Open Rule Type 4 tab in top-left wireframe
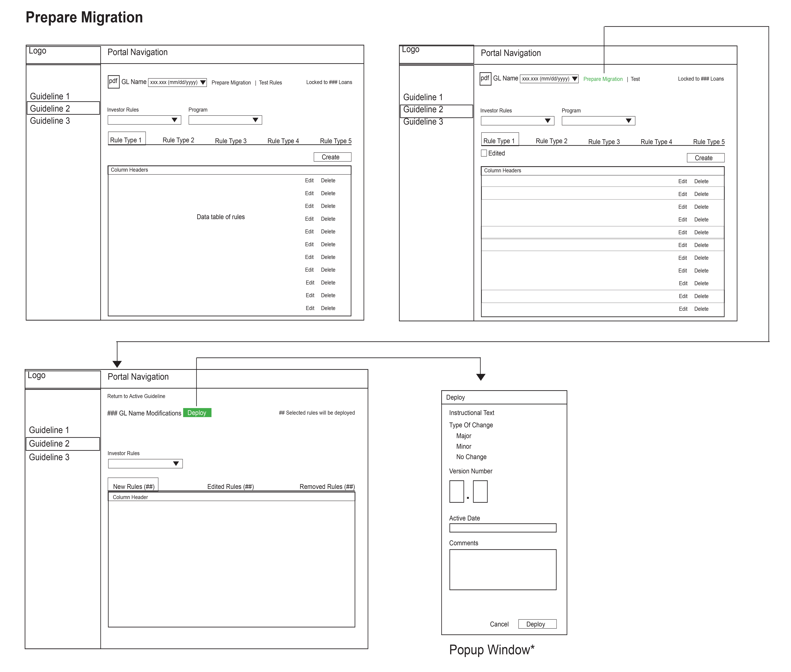This screenshot has height=672, width=791. point(283,141)
